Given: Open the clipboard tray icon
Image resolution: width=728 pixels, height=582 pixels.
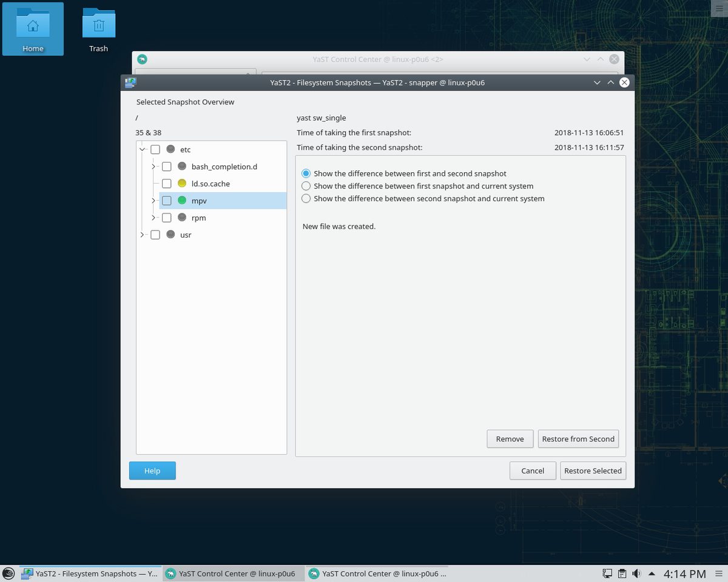Looking at the screenshot, I should (x=622, y=574).
